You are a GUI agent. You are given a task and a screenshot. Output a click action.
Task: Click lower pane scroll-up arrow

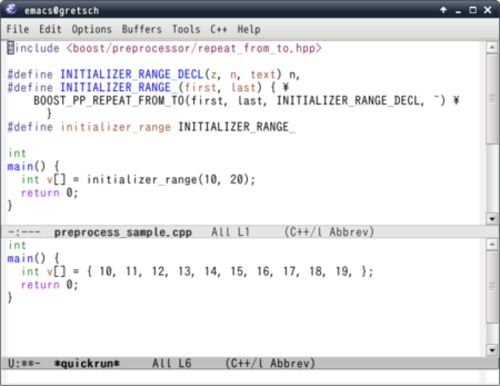point(492,244)
